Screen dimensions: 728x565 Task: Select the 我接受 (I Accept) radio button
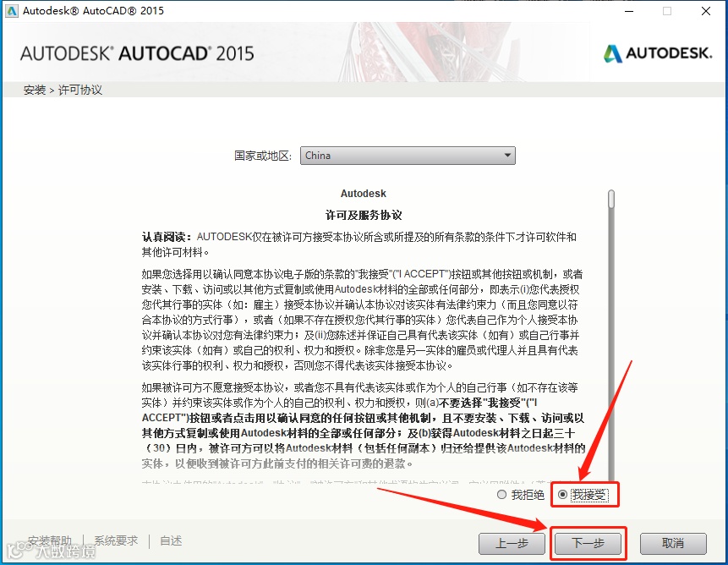[563, 495]
